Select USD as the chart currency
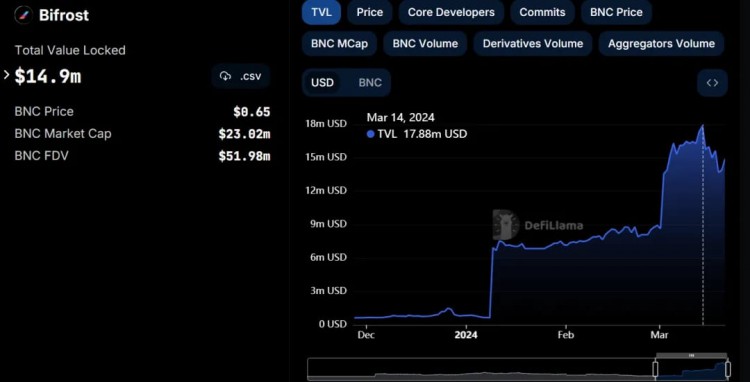 click(x=322, y=83)
